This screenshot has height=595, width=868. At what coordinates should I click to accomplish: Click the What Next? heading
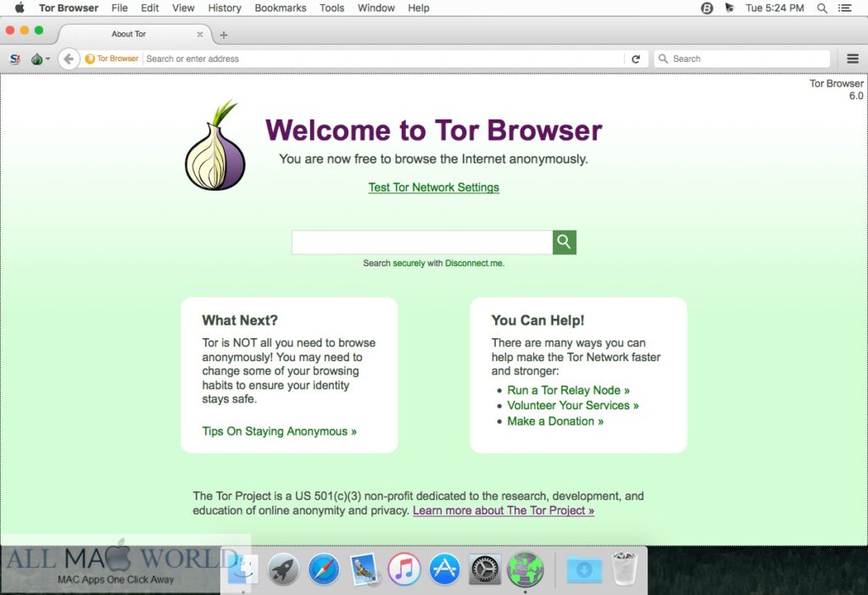[240, 320]
